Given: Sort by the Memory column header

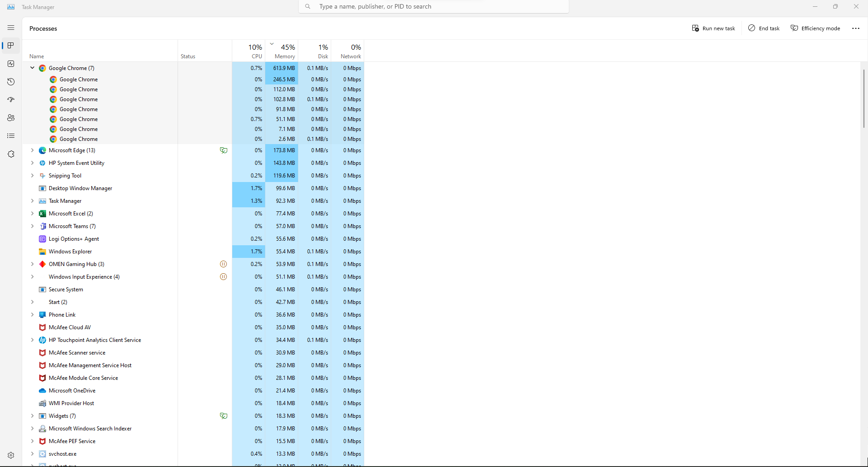Looking at the screenshot, I should 282,51.
